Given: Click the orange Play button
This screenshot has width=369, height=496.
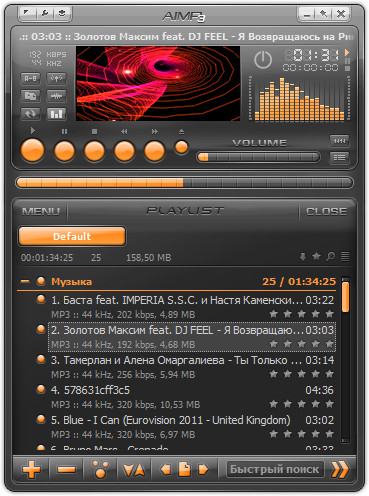Looking at the screenshot, I should coord(33,150).
